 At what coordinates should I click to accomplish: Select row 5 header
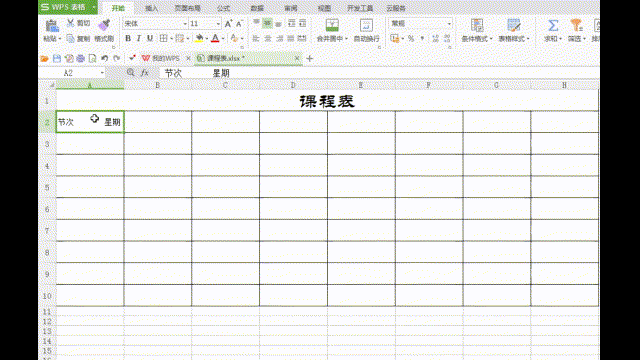[x=47, y=187]
